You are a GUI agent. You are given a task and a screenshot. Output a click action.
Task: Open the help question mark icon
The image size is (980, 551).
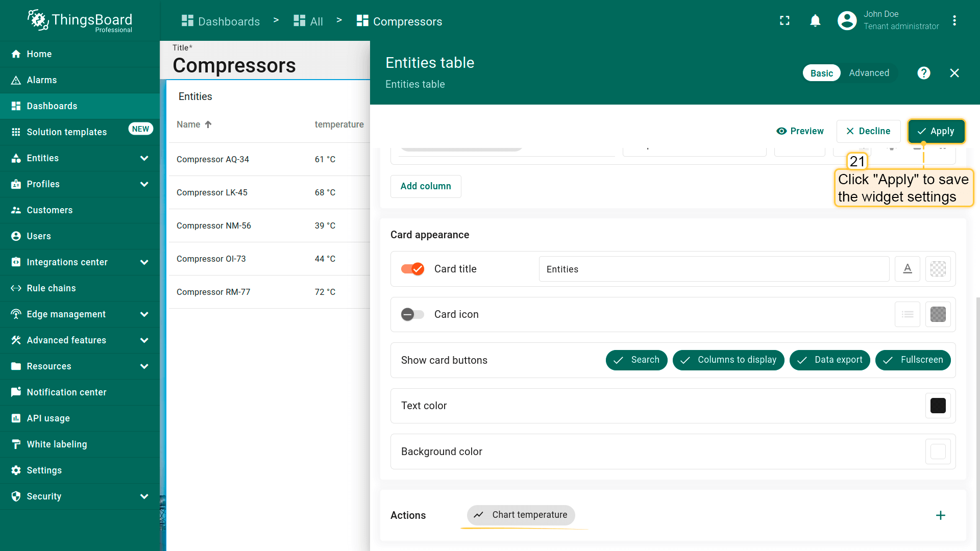click(x=923, y=73)
